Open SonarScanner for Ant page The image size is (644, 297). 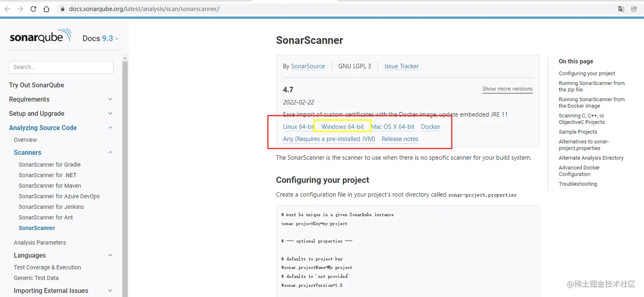tap(46, 217)
